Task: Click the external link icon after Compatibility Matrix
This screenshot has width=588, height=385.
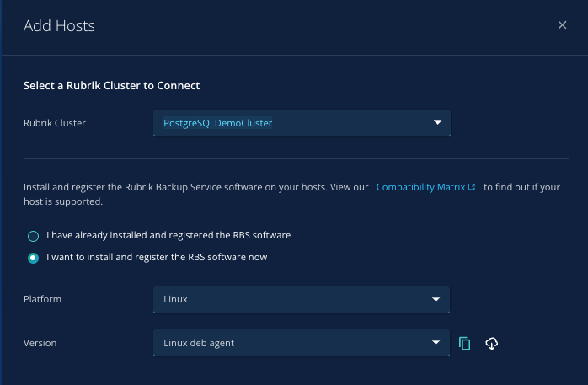Action: (x=472, y=187)
